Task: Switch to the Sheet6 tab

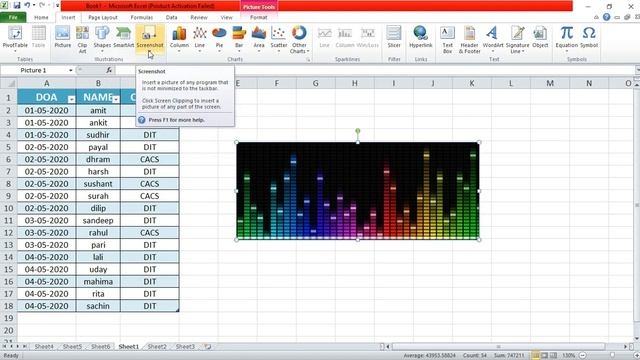Action: pyautogui.click(x=100, y=347)
